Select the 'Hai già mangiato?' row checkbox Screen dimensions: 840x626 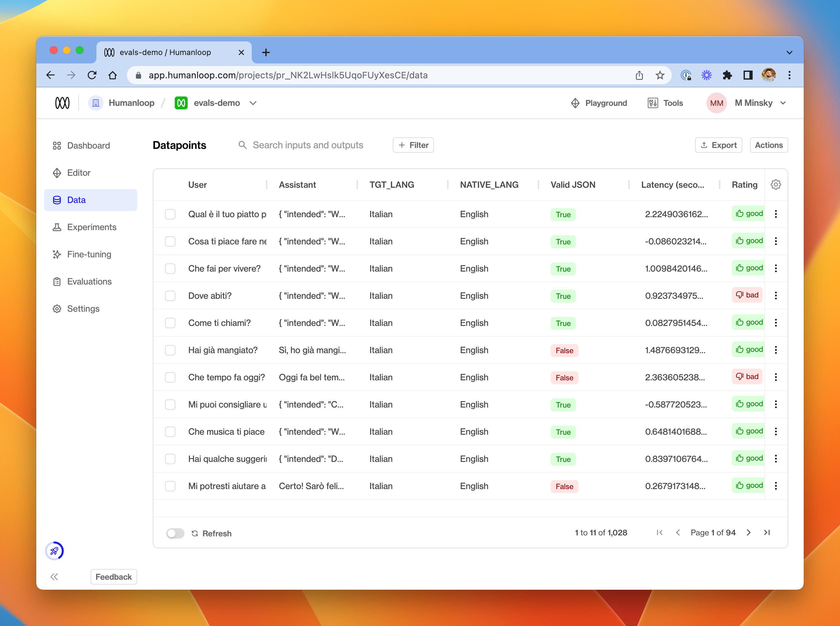click(170, 350)
